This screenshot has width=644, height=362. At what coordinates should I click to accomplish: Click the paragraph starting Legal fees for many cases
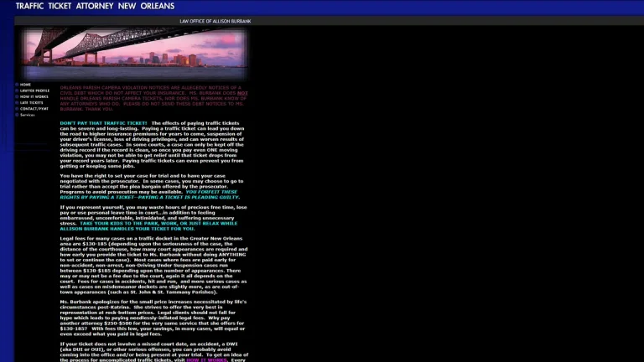coord(154,265)
